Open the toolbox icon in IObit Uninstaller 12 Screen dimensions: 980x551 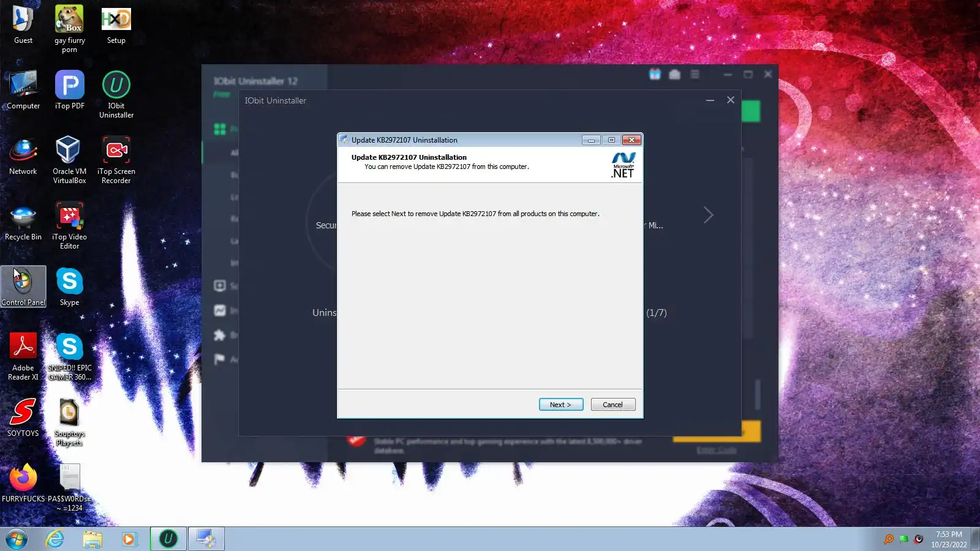tap(675, 75)
